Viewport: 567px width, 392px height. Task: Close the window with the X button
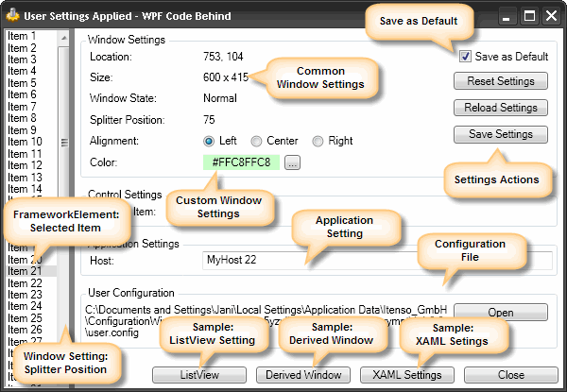[551, 16]
